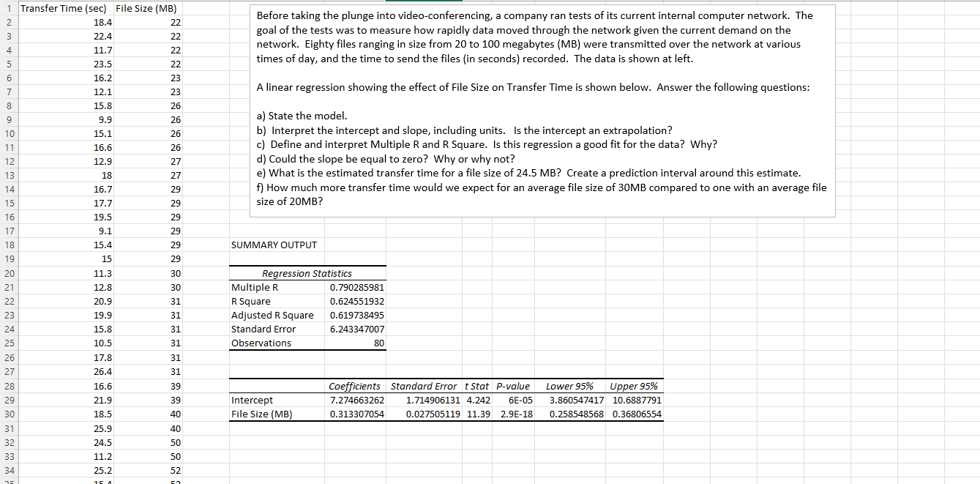
Task: Click the Adjusted R Square value 0.619738495
Action: coord(357,316)
